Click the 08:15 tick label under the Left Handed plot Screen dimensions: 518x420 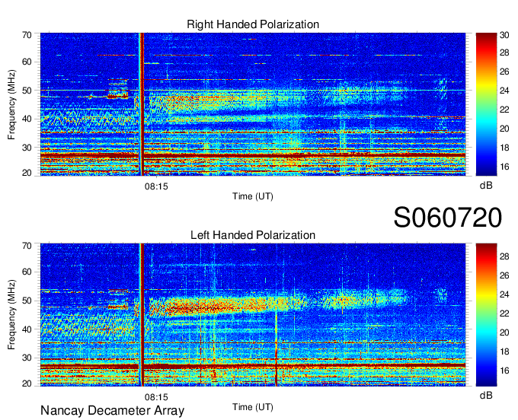pos(156,398)
